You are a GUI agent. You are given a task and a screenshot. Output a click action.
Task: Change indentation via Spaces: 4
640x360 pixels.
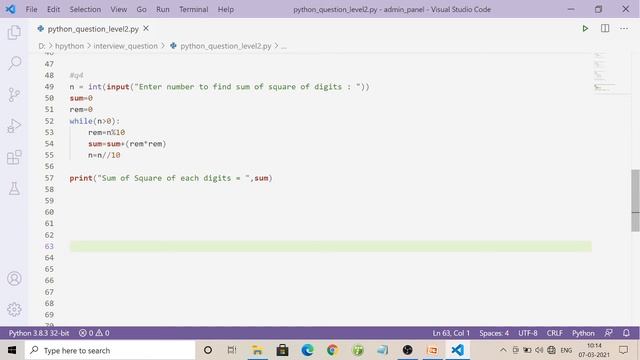coord(494,333)
